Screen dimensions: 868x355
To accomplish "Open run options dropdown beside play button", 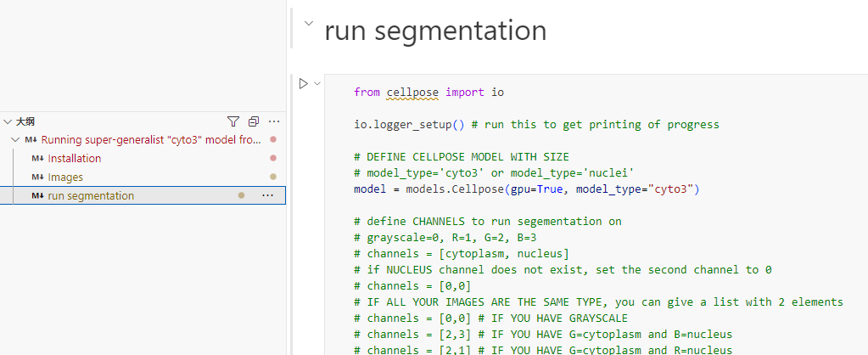I will (x=317, y=83).
